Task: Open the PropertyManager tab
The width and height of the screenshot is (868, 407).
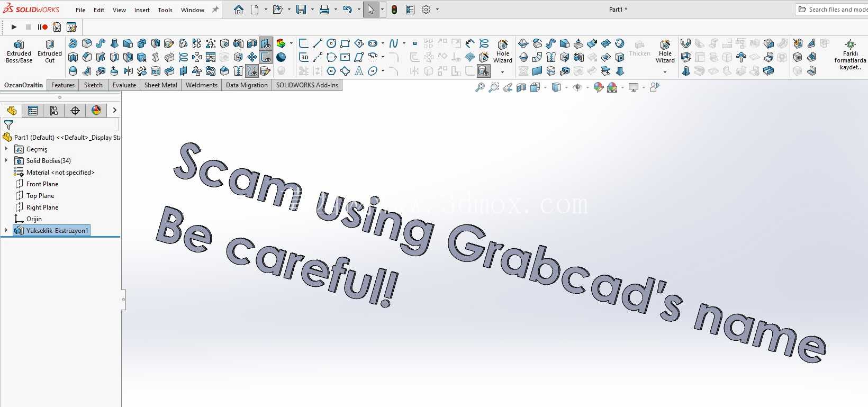Action: point(33,110)
